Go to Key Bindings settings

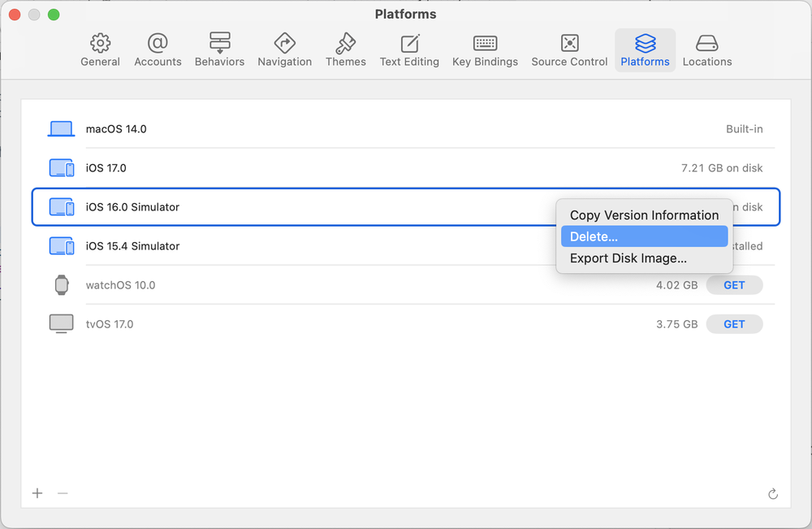click(485, 50)
